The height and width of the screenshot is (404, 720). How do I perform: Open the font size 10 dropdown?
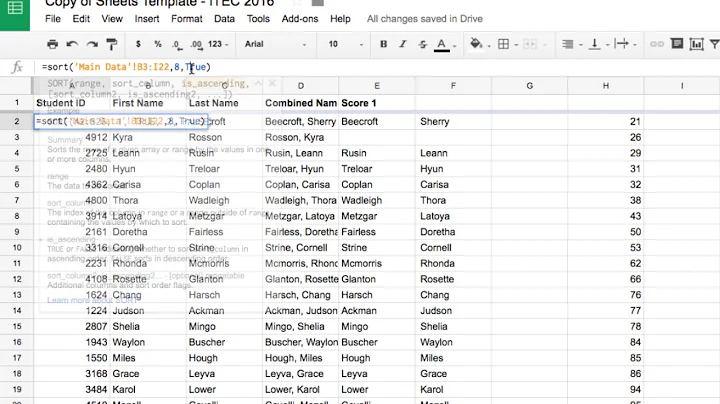(346, 44)
